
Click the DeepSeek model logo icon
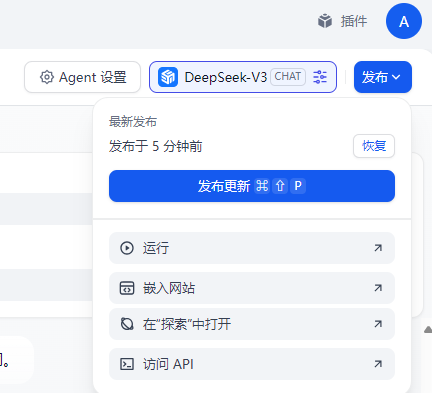pos(167,77)
